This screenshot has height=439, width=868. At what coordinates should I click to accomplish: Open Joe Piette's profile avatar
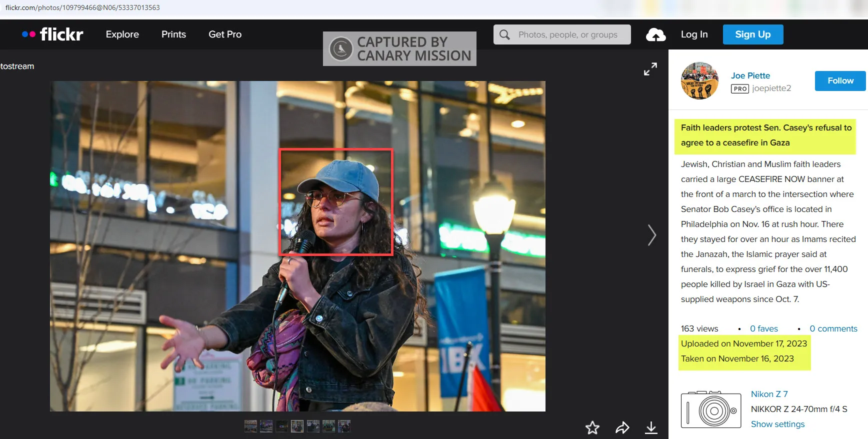[x=699, y=81]
